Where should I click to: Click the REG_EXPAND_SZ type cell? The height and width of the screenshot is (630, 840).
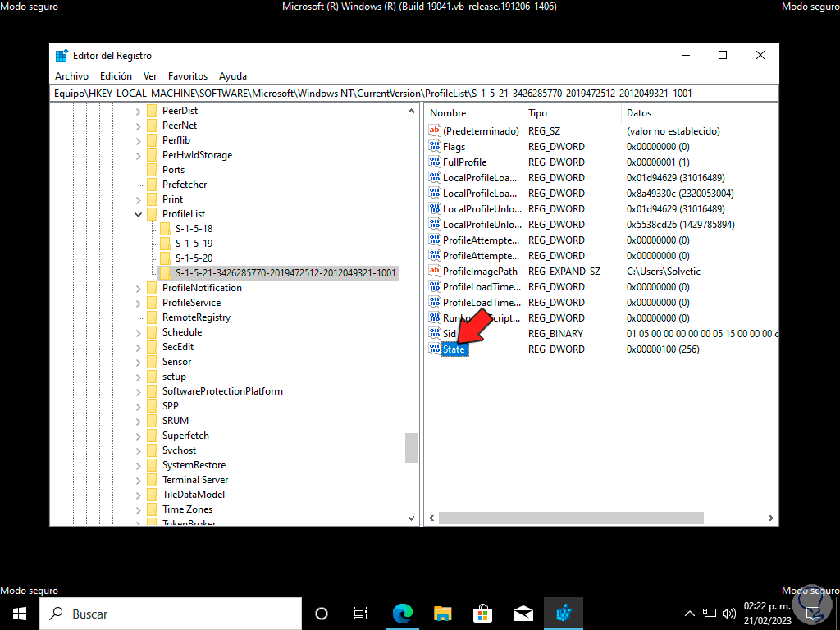pos(564,272)
